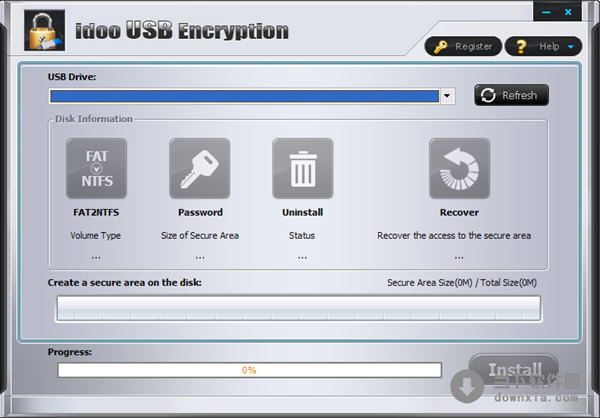
Task: Click the Password label
Action: pyautogui.click(x=200, y=212)
